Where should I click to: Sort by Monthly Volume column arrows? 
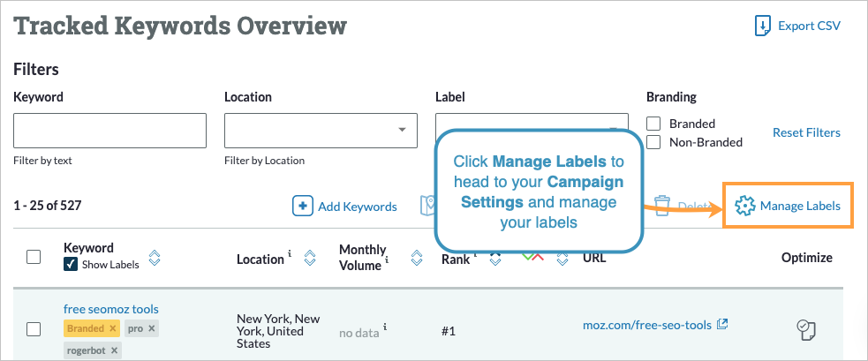coord(417,259)
